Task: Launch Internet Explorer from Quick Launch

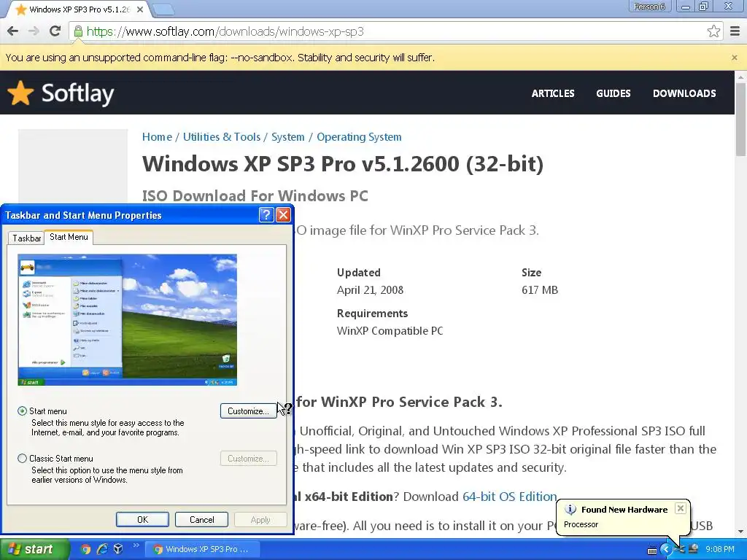Action: click(102, 549)
